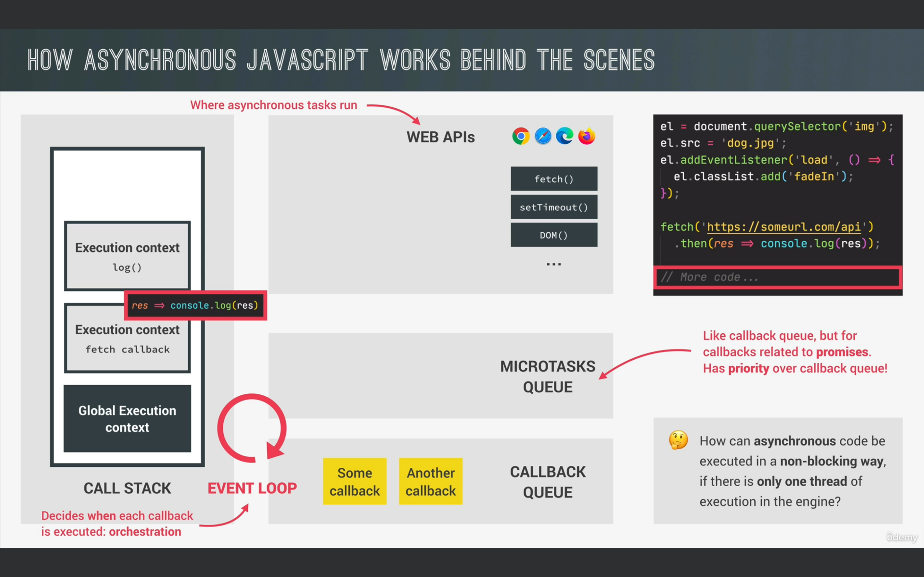Click the Microsoft Edge icon
The width and height of the screenshot is (924, 577).
(565, 136)
